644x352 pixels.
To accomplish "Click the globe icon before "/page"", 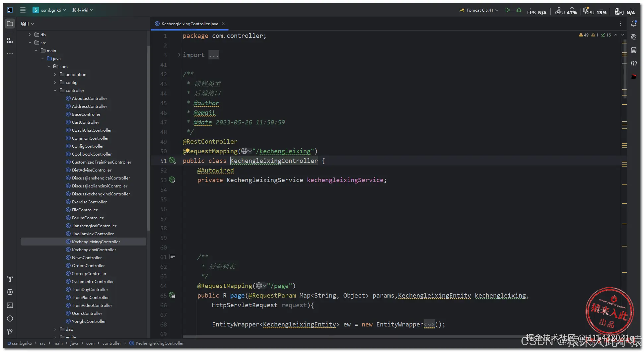I will click(259, 286).
